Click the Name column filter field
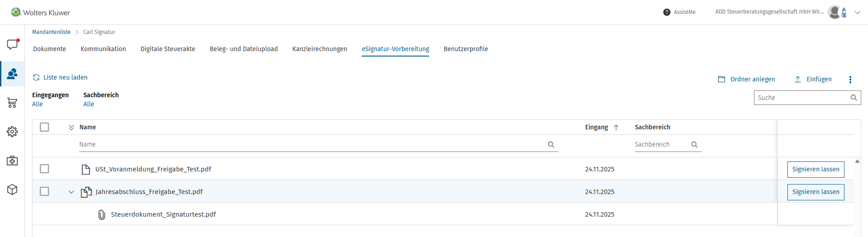 tap(319, 144)
